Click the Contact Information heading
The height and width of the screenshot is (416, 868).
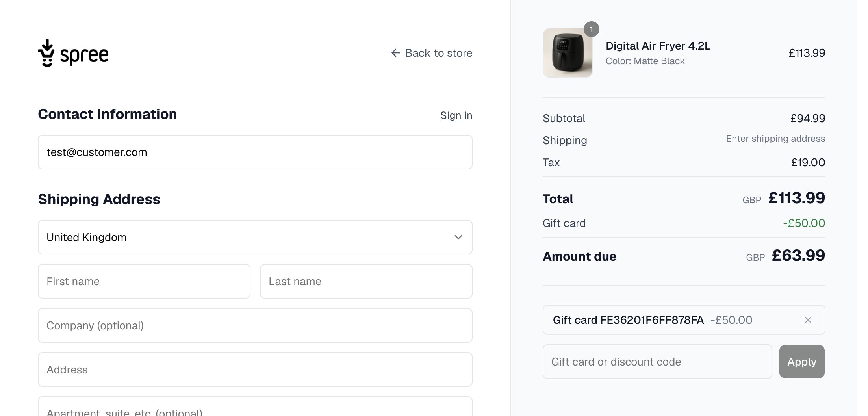(108, 114)
